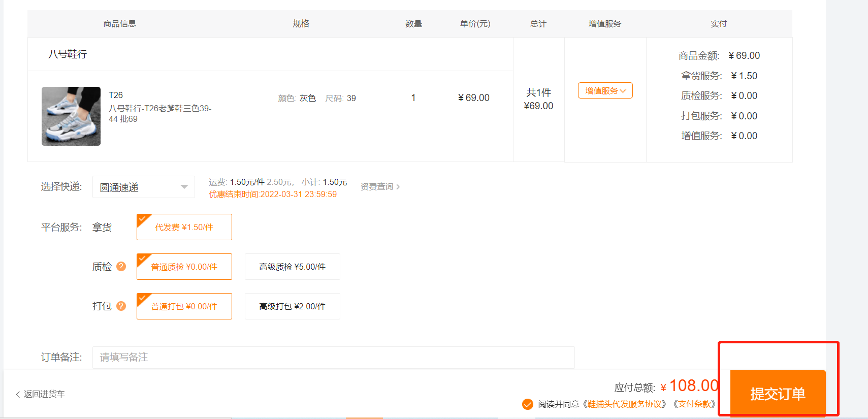Image resolution: width=868 pixels, height=419 pixels.
Task: Click the 八号鞋行 store name
Action: [x=68, y=54]
